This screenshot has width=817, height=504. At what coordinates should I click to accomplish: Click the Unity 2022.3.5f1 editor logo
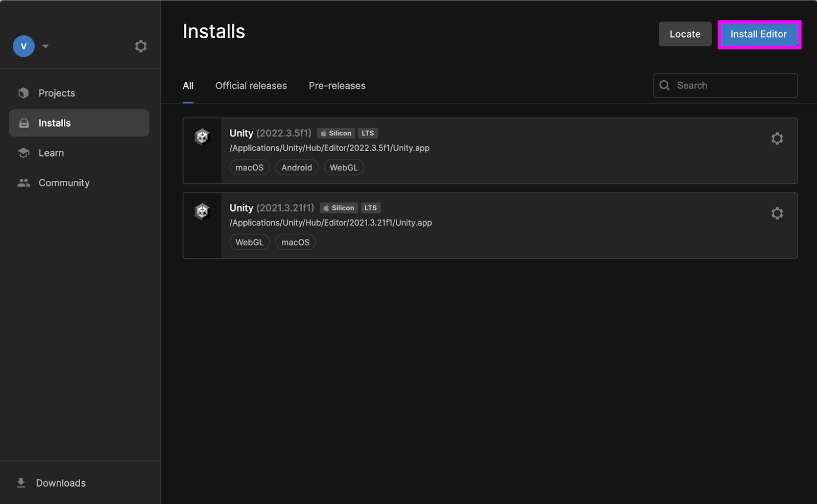tap(202, 137)
